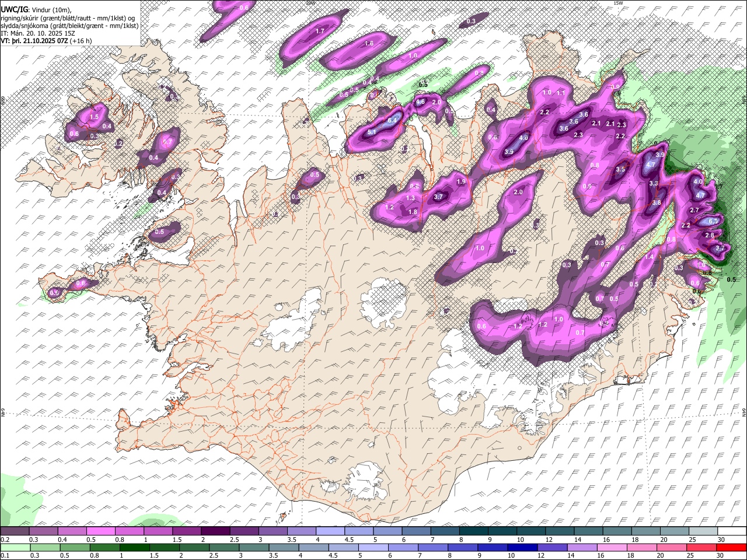This screenshot has height=560, width=747.
Task: Click the pale green 0.1 swatch in the lower legend row
Action: (15, 547)
